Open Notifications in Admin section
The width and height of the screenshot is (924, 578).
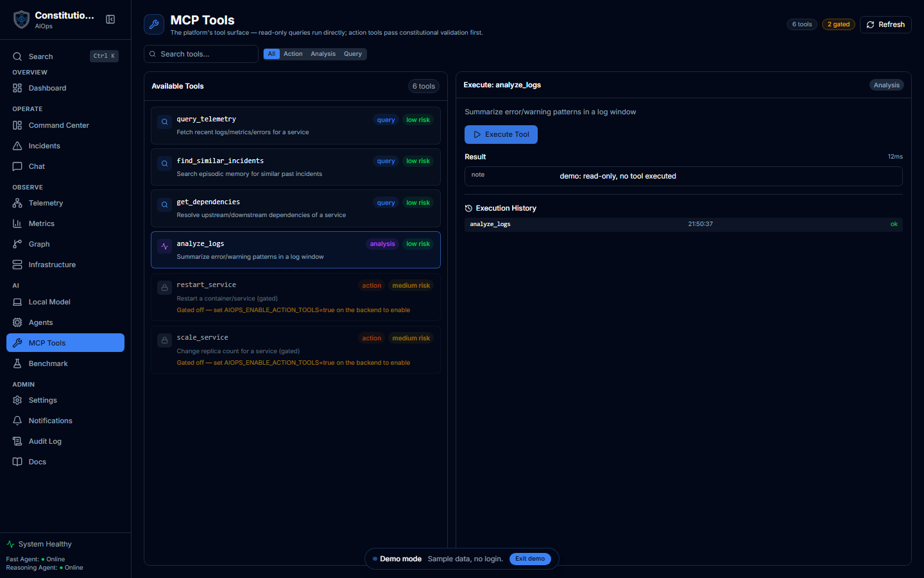point(65,421)
